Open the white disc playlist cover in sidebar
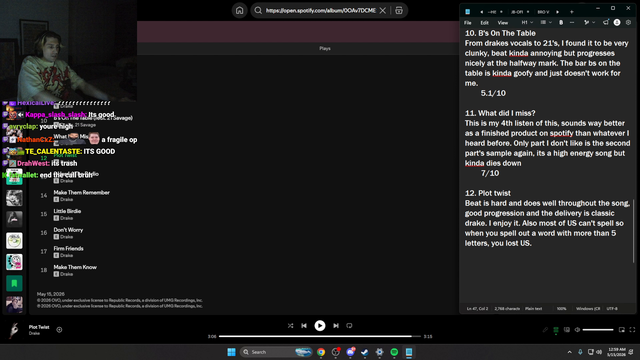The width and height of the screenshot is (640, 360). point(14,240)
